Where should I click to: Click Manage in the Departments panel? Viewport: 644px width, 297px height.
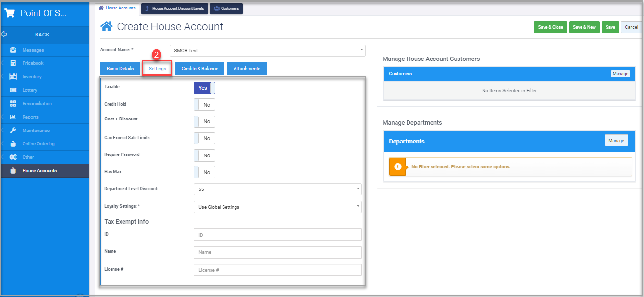coord(616,140)
